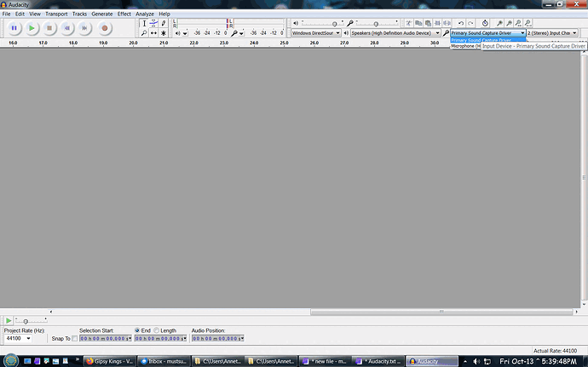Open the Audio Position format dropdown arrow
The image size is (588, 367).
pos(242,339)
